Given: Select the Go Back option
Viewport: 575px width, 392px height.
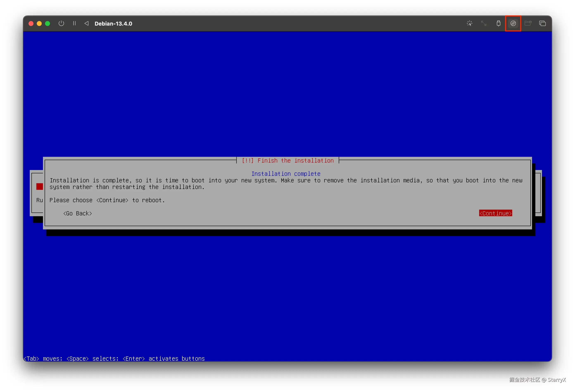Looking at the screenshot, I should 77,213.
